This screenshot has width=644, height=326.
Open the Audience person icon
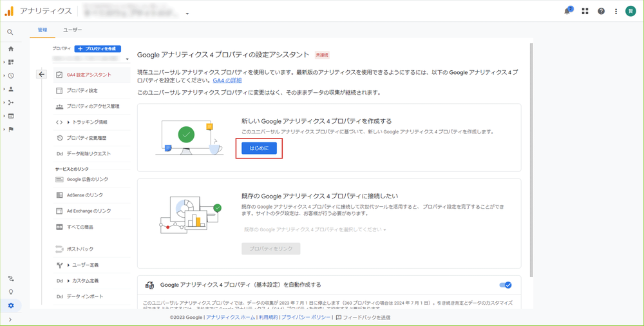pos(11,89)
